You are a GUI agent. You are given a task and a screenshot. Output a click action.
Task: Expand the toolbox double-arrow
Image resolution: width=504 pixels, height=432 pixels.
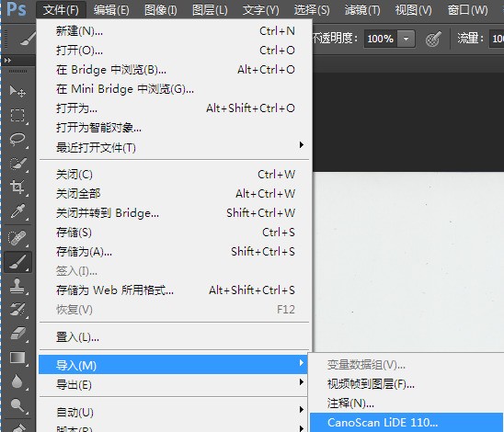[7, 60]
